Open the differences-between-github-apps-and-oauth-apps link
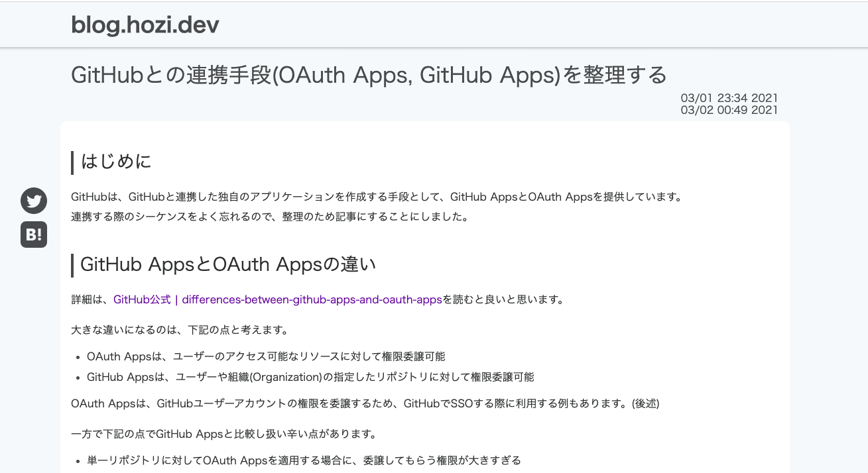 (x=278, y=299)
